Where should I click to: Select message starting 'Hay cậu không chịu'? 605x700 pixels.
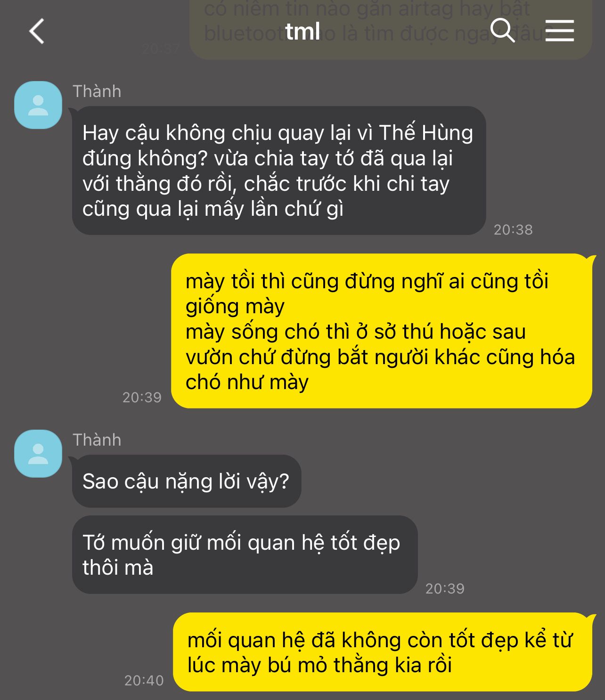coord(279,171)
